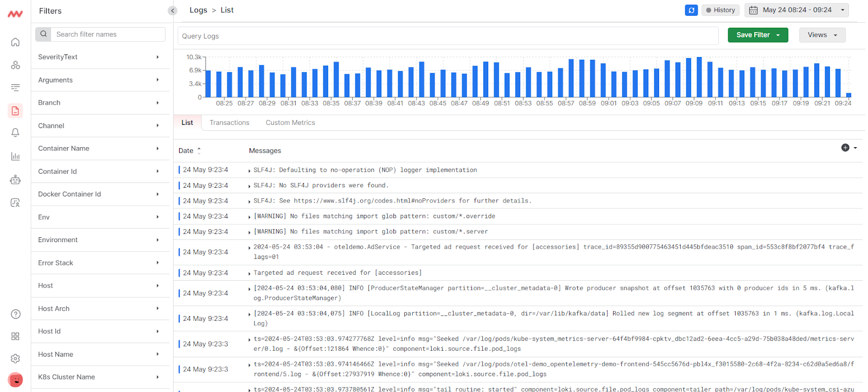Switch to the Custom Metrics tab
The image size is (868, 392).
pyautogui.click(x=290, y=123)
